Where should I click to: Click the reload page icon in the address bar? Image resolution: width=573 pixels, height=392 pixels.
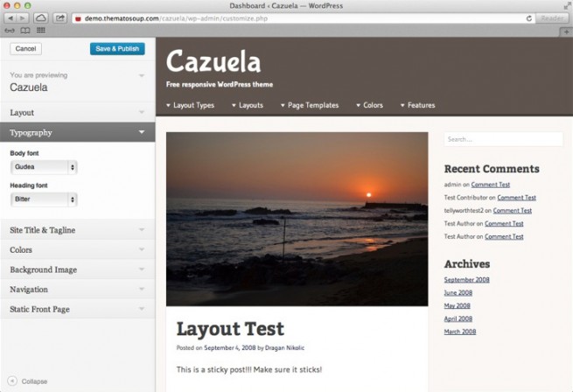coord(529,17)
